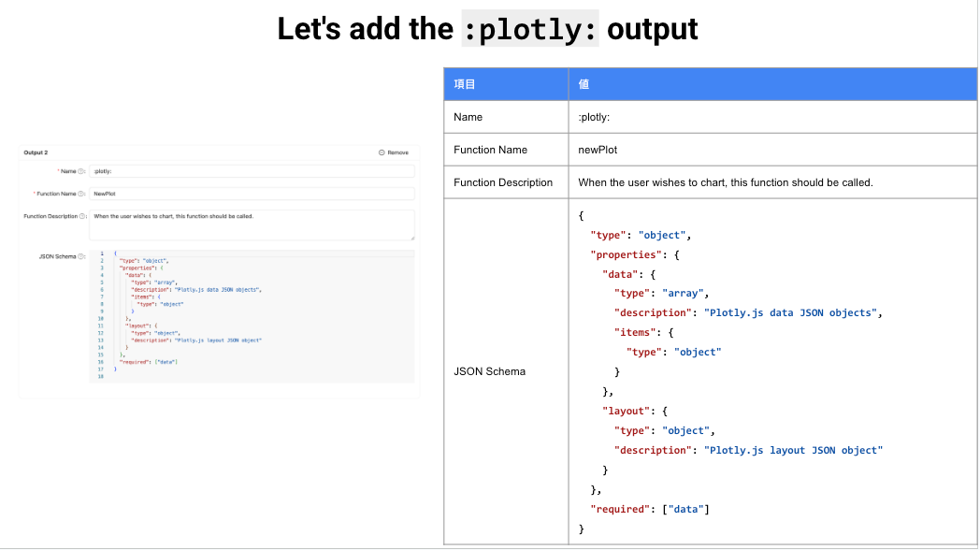This screenshot has height=550, width=980.
Task: Click line 16 of the schema editor
Action: 148,362
